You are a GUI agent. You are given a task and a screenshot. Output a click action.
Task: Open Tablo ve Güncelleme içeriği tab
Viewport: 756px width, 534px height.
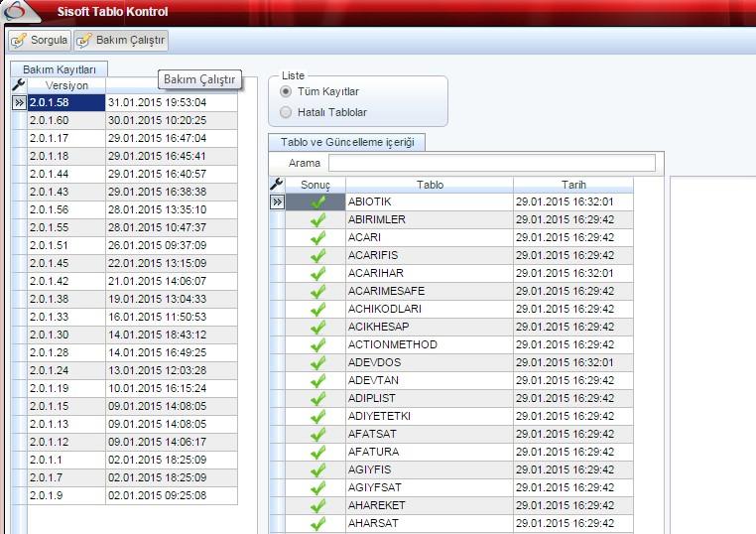(x=346, y=142)
